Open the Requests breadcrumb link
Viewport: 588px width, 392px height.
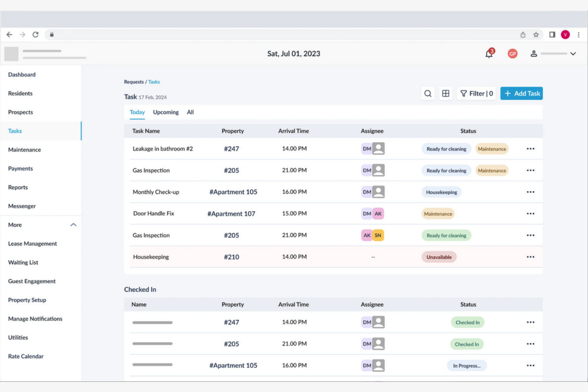tap(134, 82)
